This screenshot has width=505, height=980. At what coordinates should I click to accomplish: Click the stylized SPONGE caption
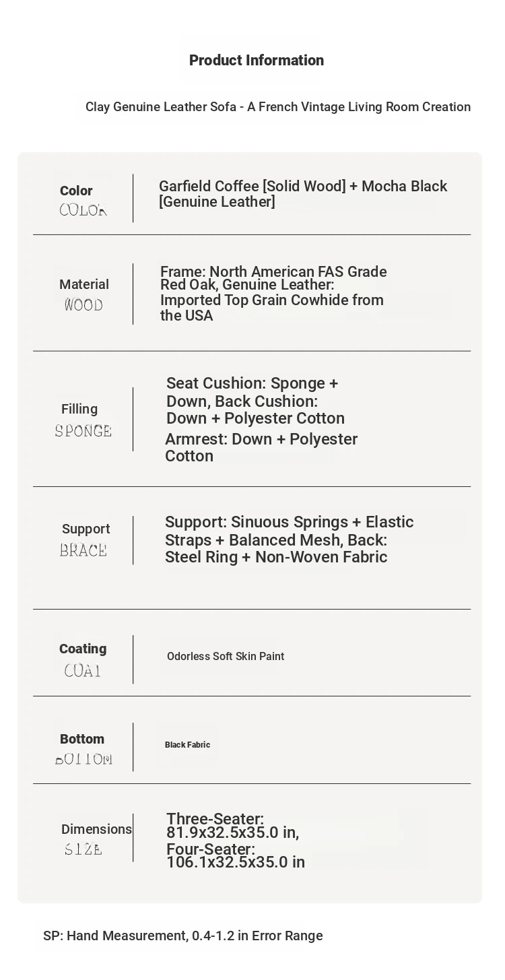(83, 430)
